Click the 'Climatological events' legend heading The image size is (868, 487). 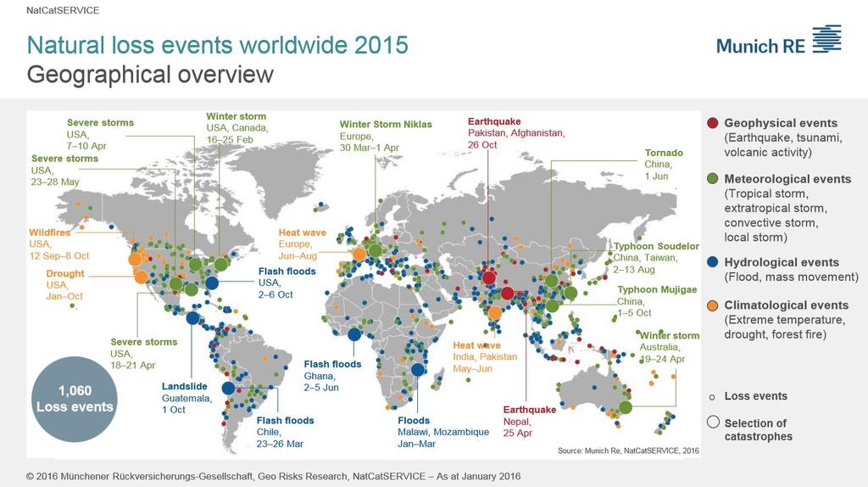tap(786, 305)
